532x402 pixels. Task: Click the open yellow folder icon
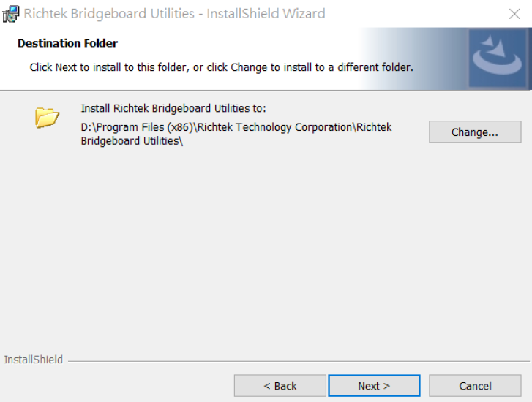[x=47, y=117]
